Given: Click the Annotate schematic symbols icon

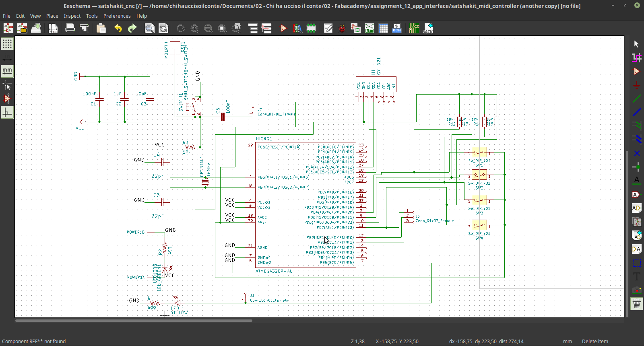Looking at the screenshot, I should coord(328,28).
